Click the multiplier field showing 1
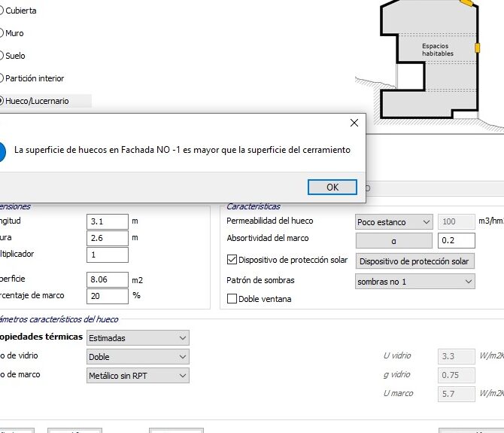Image resolution: width=504 pixels, height=433 pixels. [x=108, y=255]
